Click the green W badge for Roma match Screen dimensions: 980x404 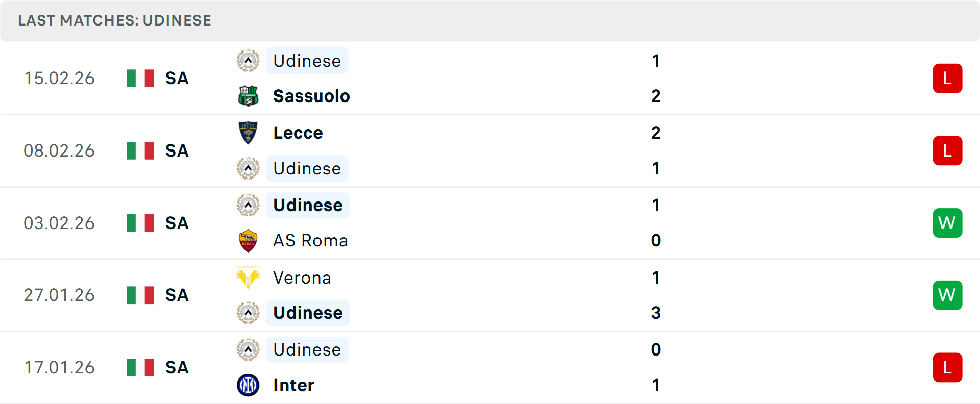(947, 223)
